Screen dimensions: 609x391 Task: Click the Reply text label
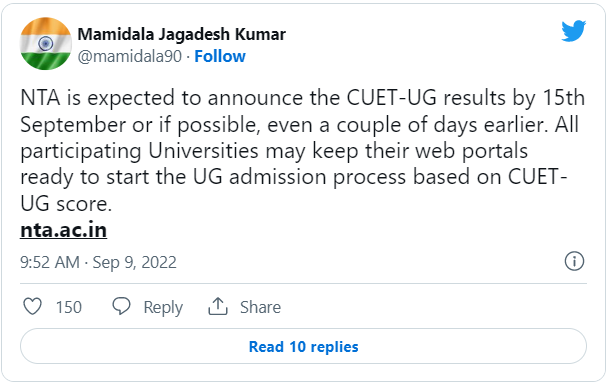click(163, 308)
